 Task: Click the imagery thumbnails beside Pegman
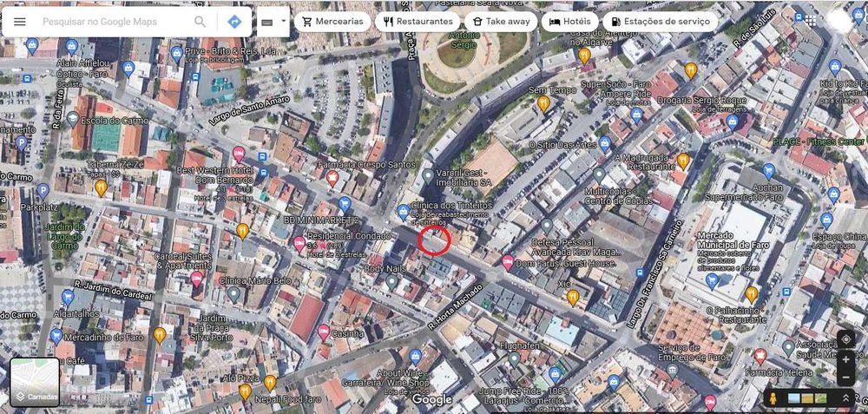point(807,398)
